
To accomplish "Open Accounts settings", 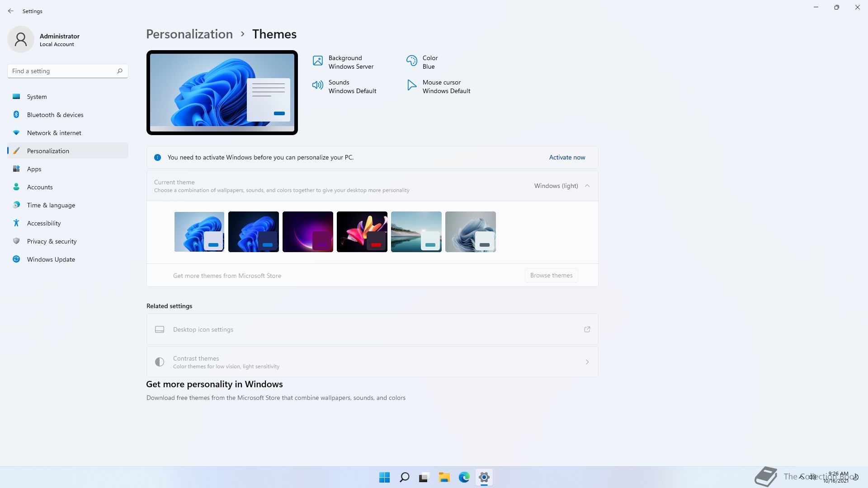I will click(68, 187).
